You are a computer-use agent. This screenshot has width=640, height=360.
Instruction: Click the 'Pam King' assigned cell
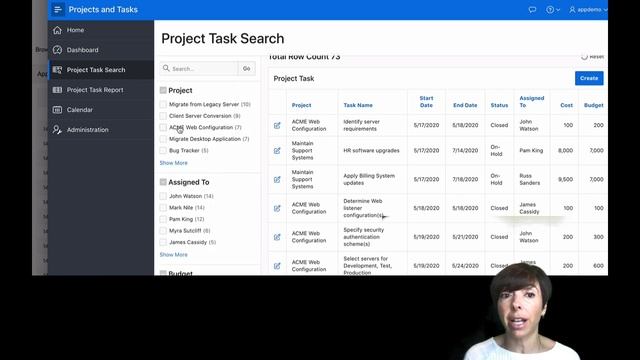click(531, 151)
